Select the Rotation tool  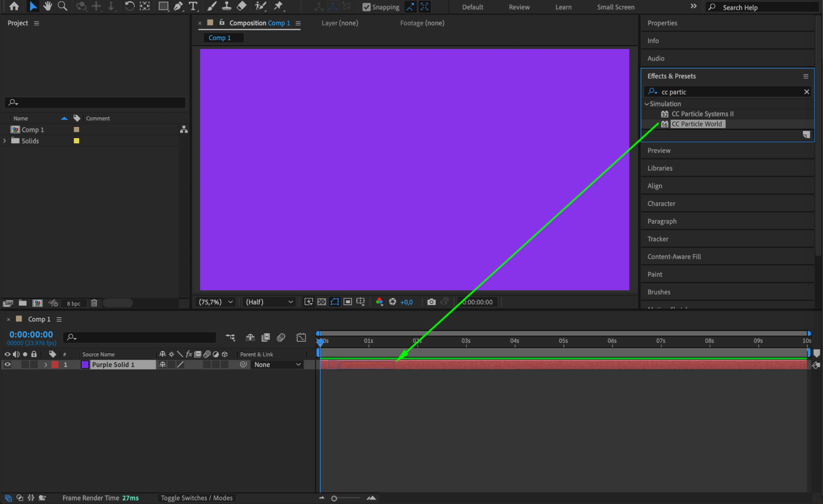point(129,6)
